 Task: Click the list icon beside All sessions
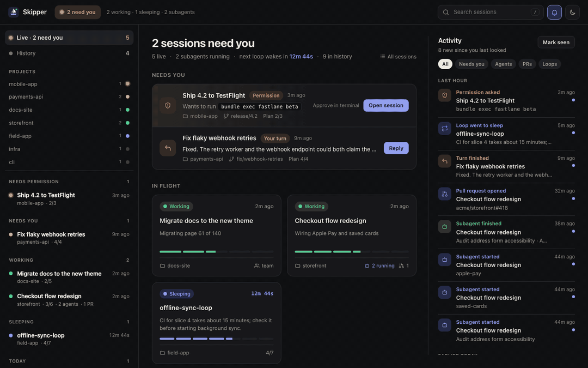coord(383,57)
